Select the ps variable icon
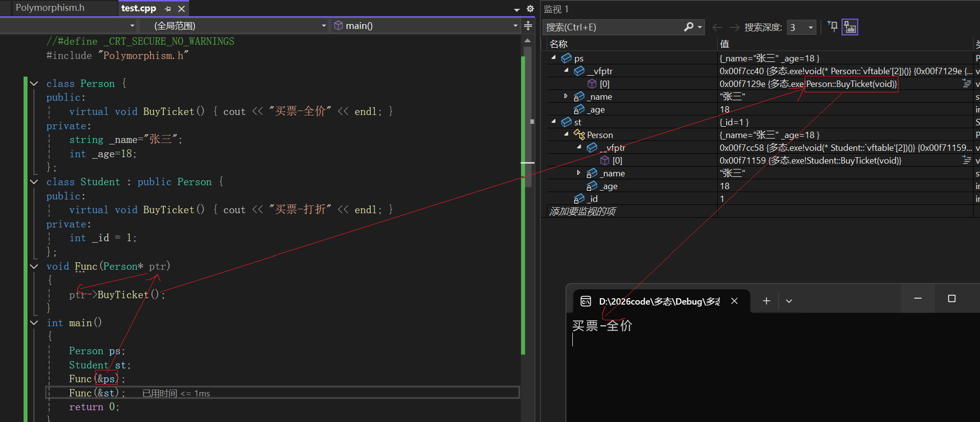The height and width of the screenshot is (422, 980). pos(566,58)
